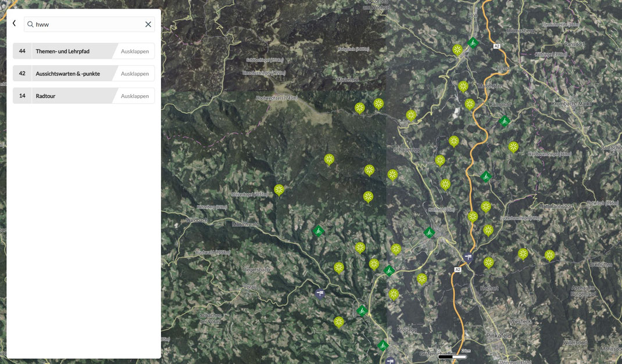Click the 2 km map scale bar
The width and height of the screenshot is (622, 364).
click(x=453, y=357)
